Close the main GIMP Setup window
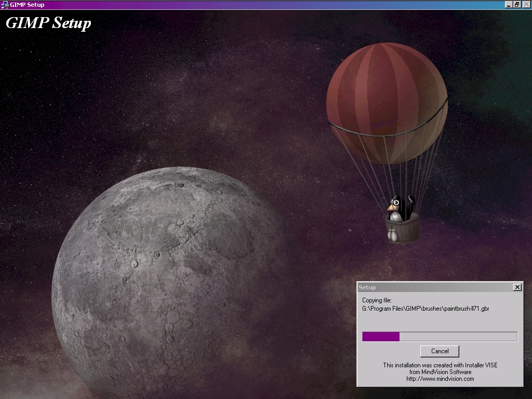The image size is (532, 399). click(526, 5)
